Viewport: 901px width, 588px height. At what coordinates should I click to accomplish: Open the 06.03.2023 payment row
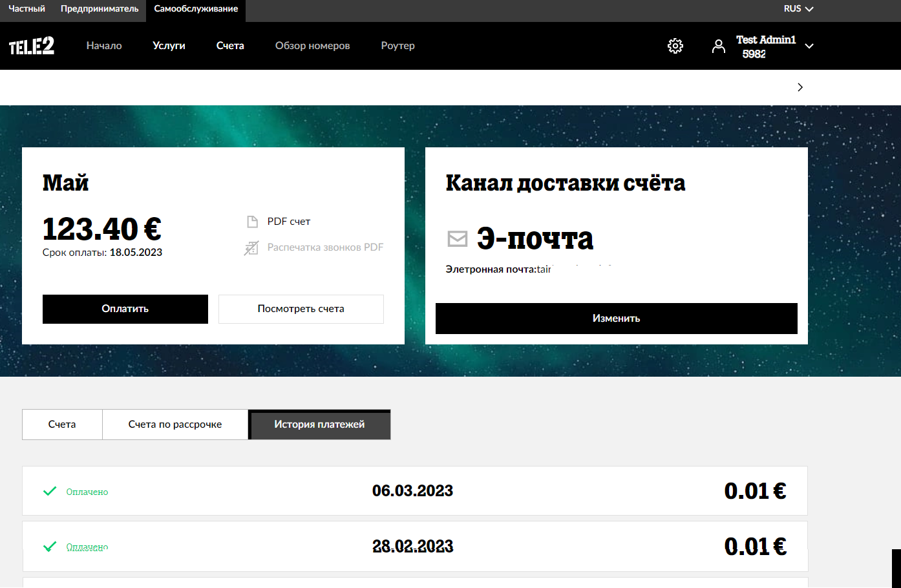coord(414,491)
